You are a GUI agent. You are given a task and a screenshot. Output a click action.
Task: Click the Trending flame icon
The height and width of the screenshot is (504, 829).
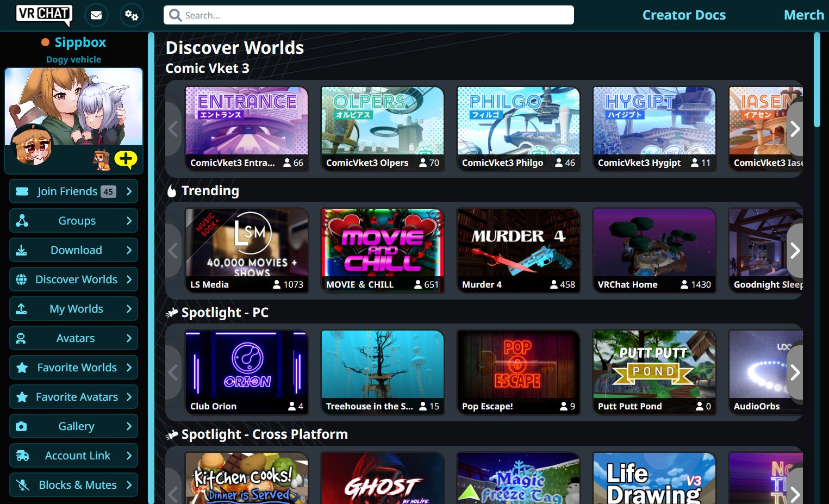[x=172, y=191]
